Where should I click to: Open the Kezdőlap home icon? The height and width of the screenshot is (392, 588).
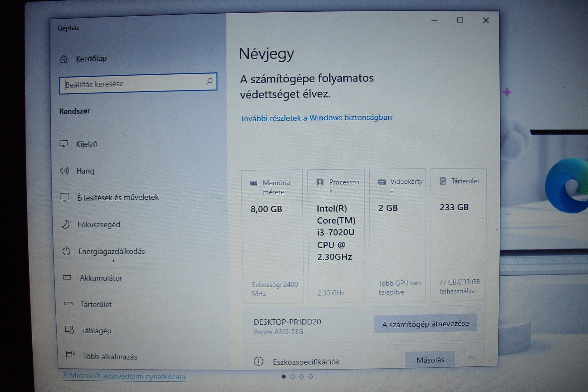click(x=64, y=59)
